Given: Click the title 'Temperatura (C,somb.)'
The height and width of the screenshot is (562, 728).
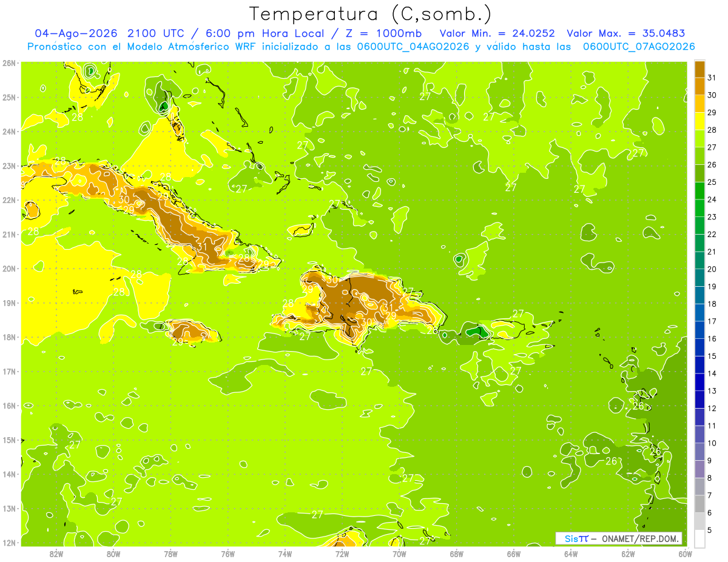Looking at the screenshot, I should pos(371,13).
